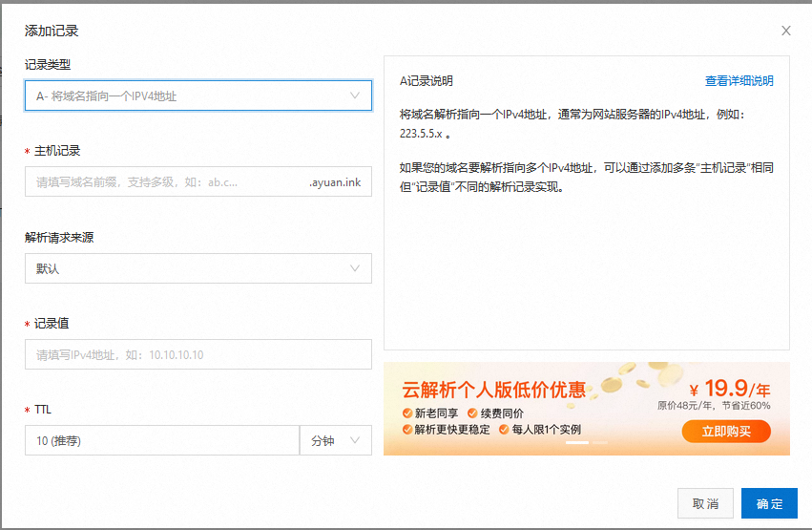Click the .ayuan.ink domain suffix
812x530 pixels.
335,181
